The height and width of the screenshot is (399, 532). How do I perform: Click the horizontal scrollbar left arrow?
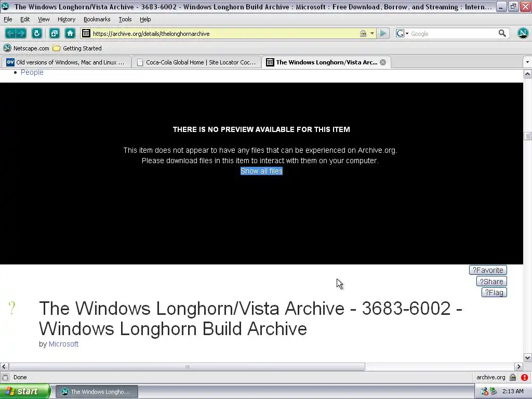4,366
